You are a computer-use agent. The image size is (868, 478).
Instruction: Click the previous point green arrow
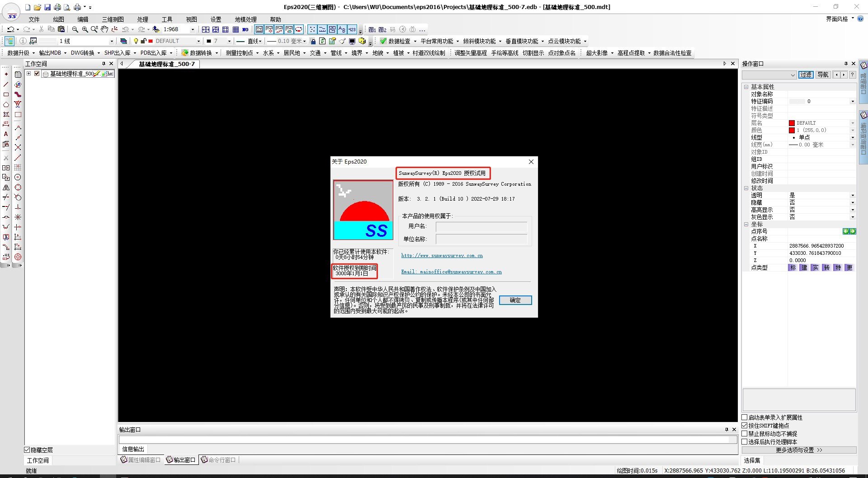pos(845,231)
